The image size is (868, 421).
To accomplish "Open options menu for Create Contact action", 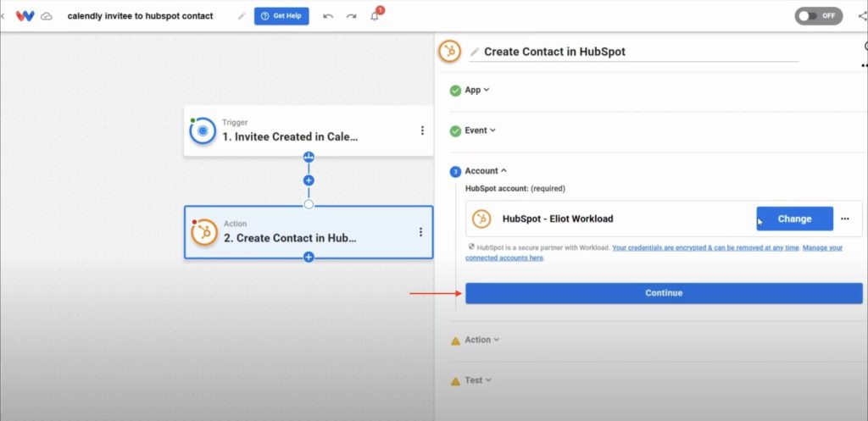I will click(x=420, y=232).
